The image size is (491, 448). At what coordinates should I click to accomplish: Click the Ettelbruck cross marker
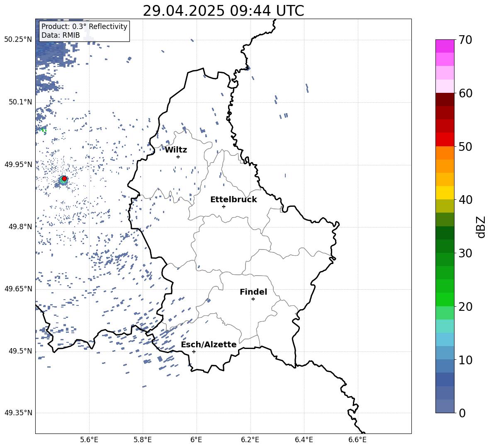tap(224, 206)
